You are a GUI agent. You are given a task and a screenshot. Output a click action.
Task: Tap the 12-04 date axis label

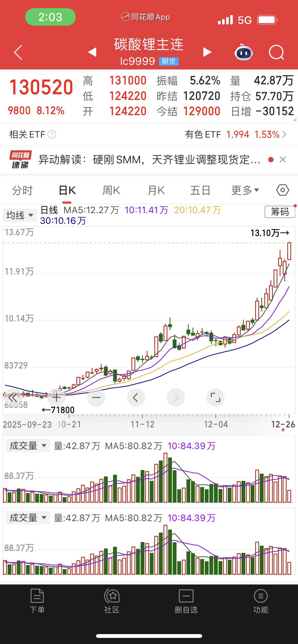tap(216, 424)
